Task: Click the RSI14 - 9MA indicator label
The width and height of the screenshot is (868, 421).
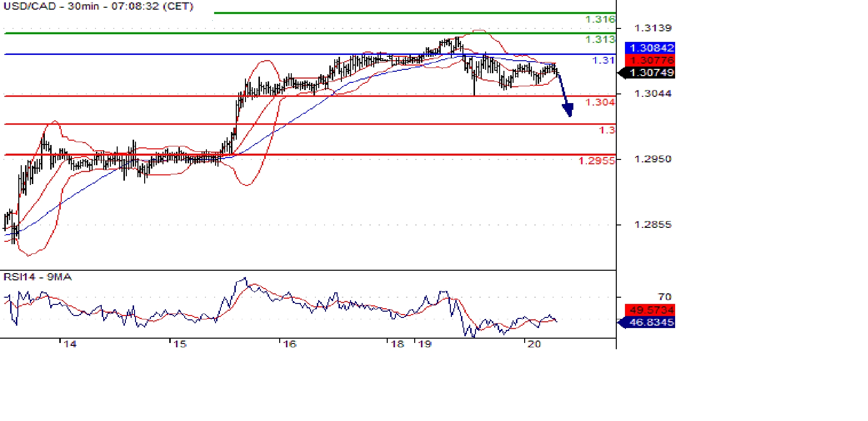Action: 38,277
